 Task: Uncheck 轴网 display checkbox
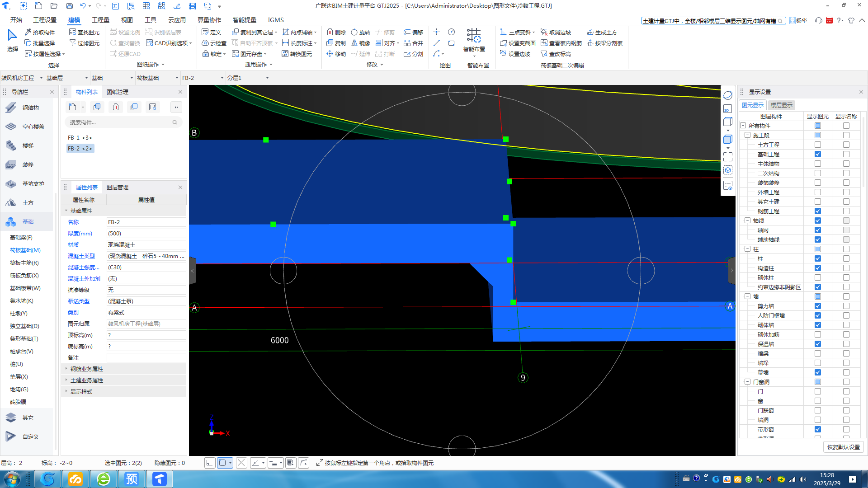[817, 230]
